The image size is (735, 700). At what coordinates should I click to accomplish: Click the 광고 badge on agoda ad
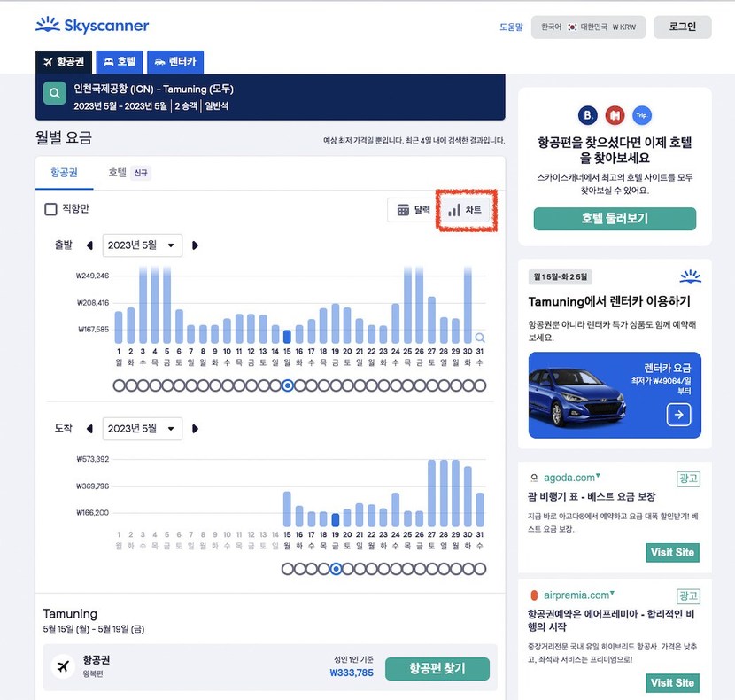pos(689,478)
